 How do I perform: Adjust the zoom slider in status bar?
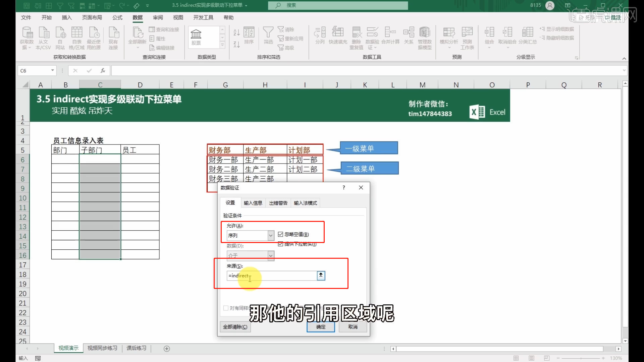[x=581, y=358]
